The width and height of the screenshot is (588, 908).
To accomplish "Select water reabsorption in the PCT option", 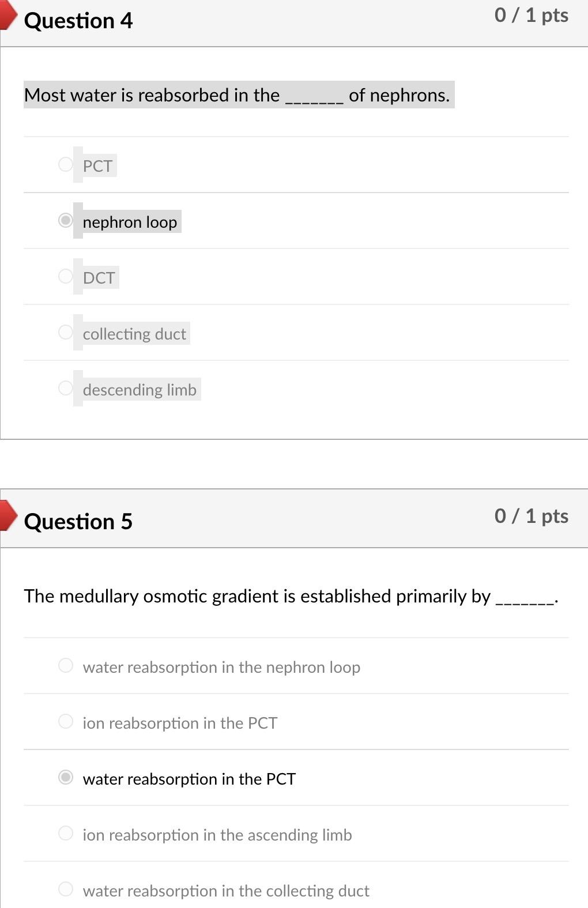I will [66, 777].
